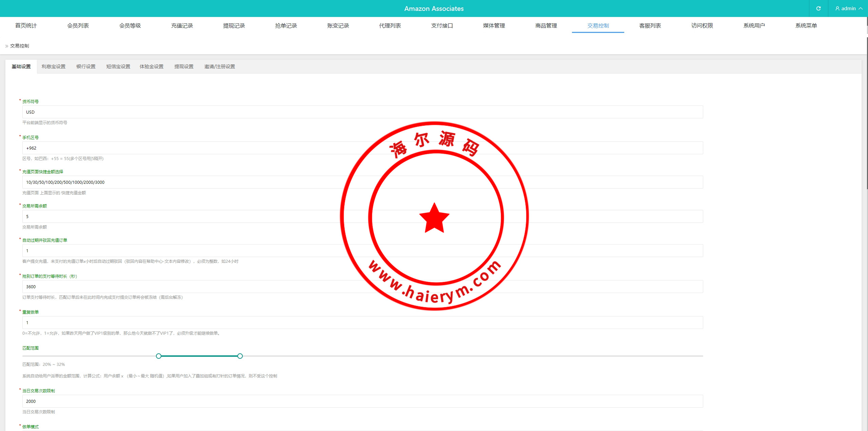The width and height of the screenshot is (868, 431).
Task: Select the 邀请/注册设置 tab
Action: click(219, 66)
